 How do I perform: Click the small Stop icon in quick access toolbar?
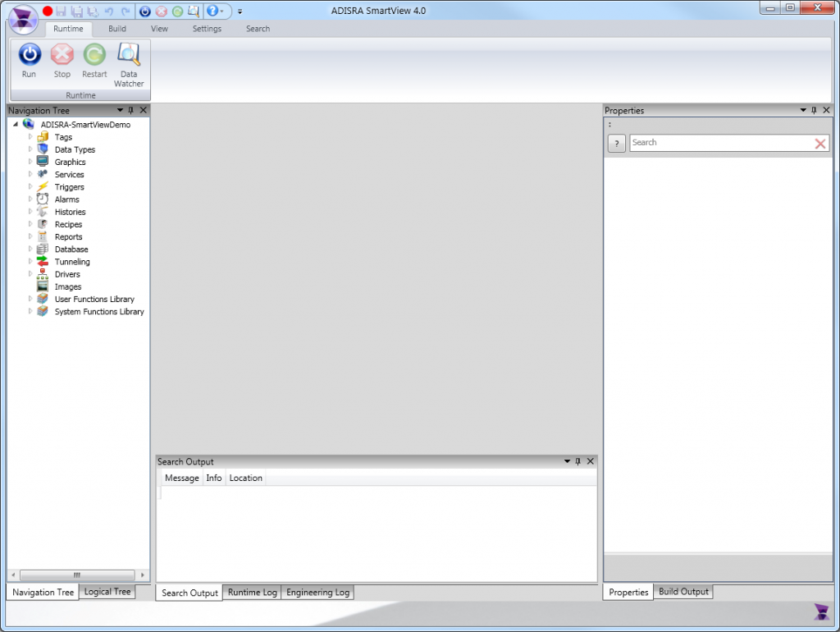click(x=162, y=11)
